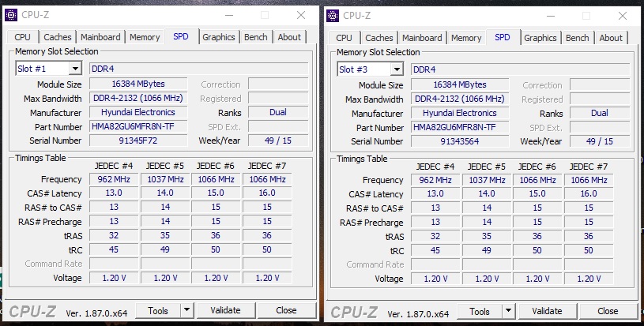Minimize the left CPU-Z window
The width and height of the screenshot is (644, 326).
[x=229, y=15]
